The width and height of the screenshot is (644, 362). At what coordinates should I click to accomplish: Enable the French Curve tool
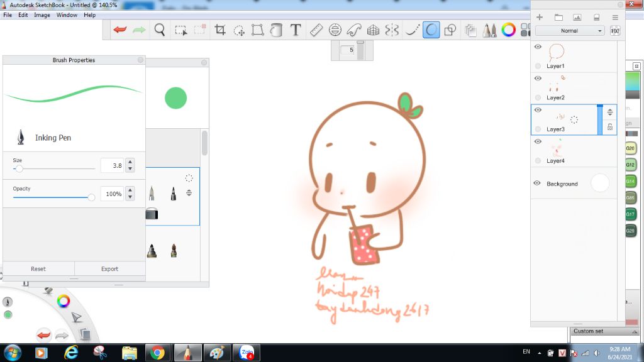tap(354, 30)
